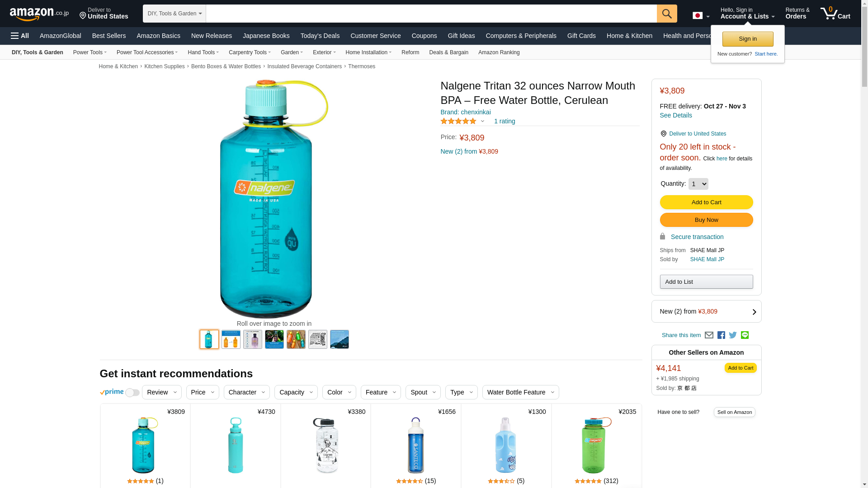
Task: Open the shopping cart icon
Action: [x=835, y=14]
